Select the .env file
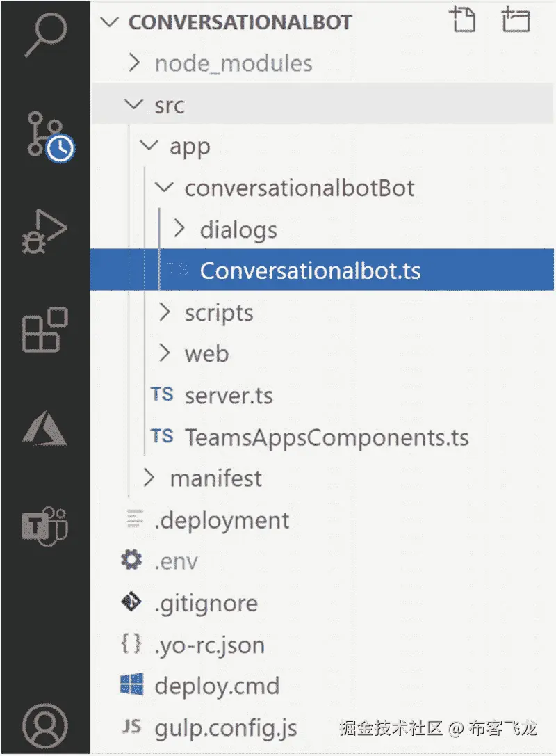Screen dimensions: 556x756 click(x=176, y=562)
